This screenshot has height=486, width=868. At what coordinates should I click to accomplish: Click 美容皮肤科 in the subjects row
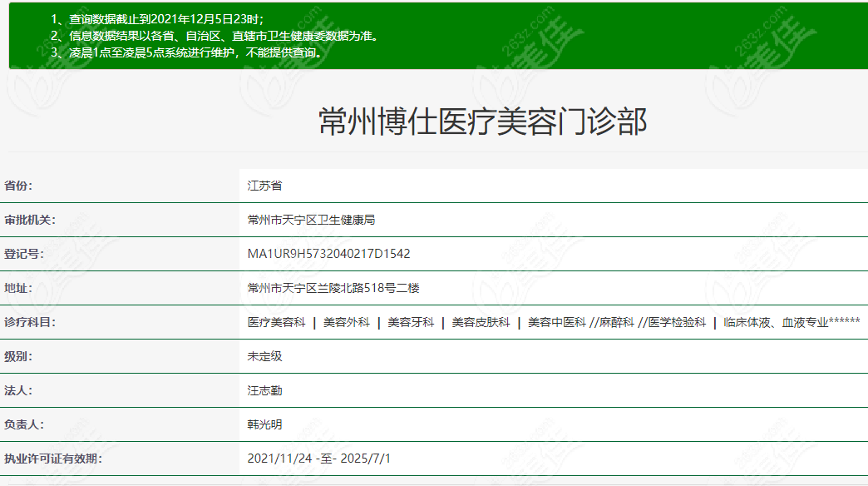point(481,323)
